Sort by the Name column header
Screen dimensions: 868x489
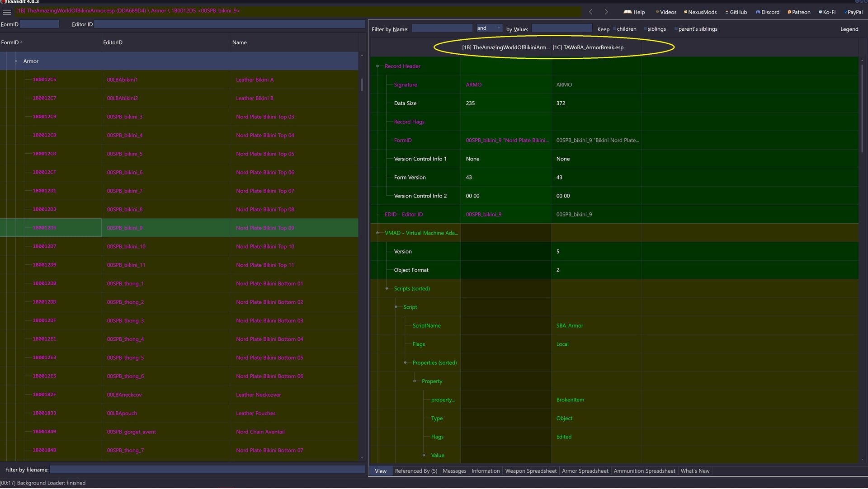[x=294, y=42]
